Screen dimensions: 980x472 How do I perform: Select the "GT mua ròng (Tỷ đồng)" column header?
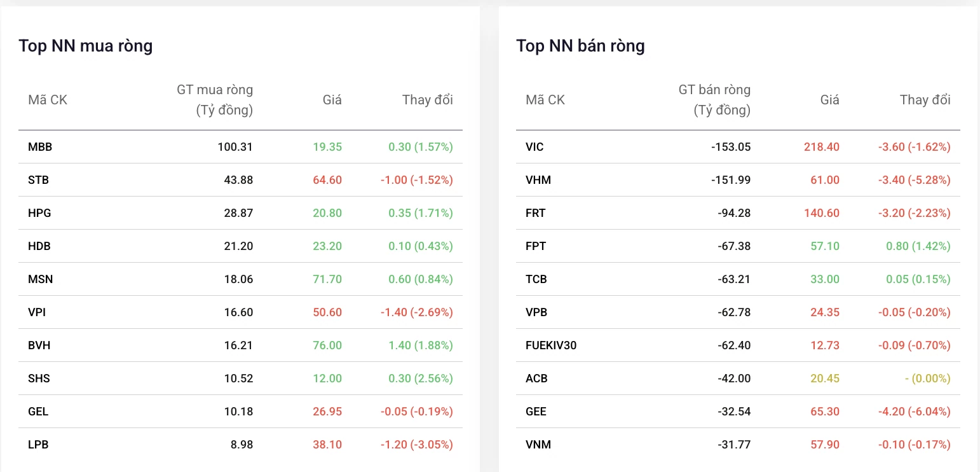(215, 100)
